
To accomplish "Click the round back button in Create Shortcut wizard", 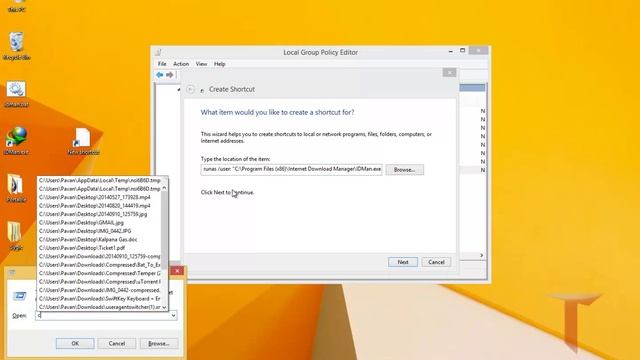I will [x=190, y=89].
